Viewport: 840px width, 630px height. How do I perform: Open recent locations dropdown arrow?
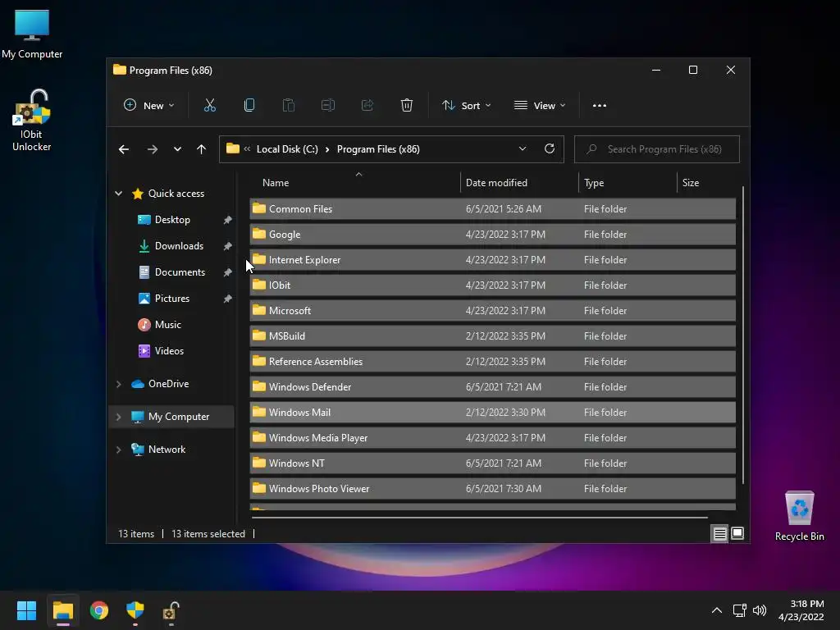[x=177, y=149]
